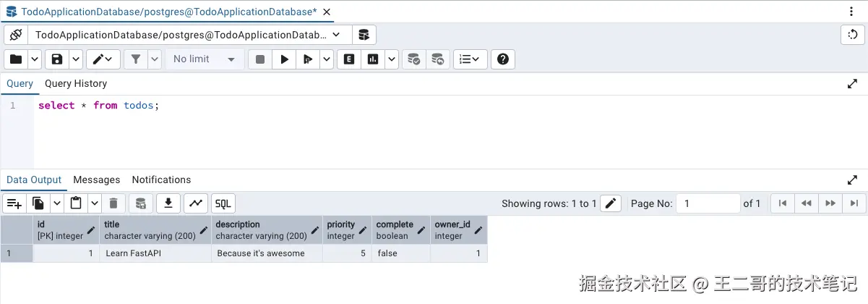Expand the Save File dropdown arrow
This screenshot has width=868, height=304.
75,59
